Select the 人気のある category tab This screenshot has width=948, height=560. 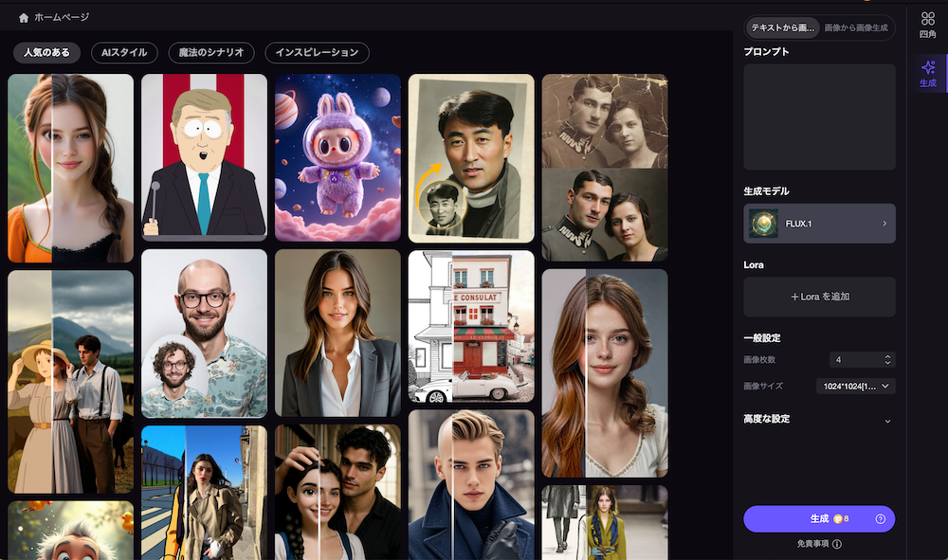pyautogui.click(x=46, y=52)
